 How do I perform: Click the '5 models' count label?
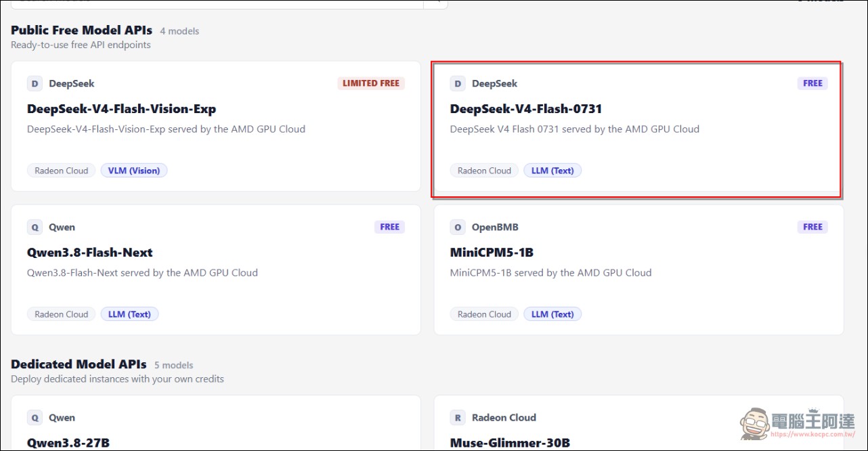point(174,365)
